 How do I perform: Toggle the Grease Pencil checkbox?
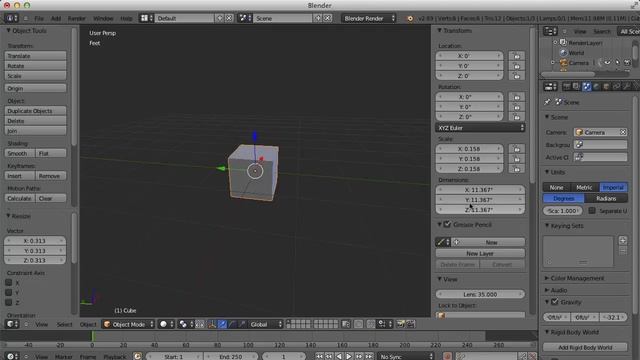point(447,224)
